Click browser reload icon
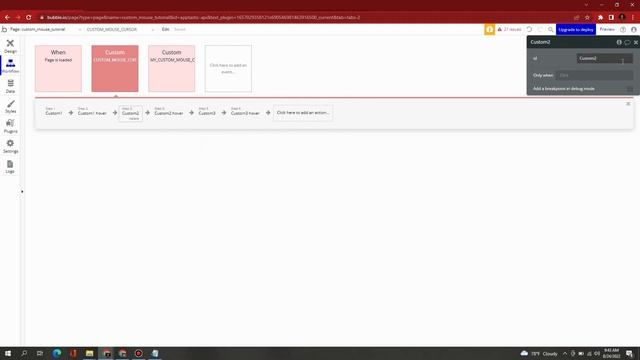Image resolution: width=640 pixels, height=360 pixels. point(29,17)
